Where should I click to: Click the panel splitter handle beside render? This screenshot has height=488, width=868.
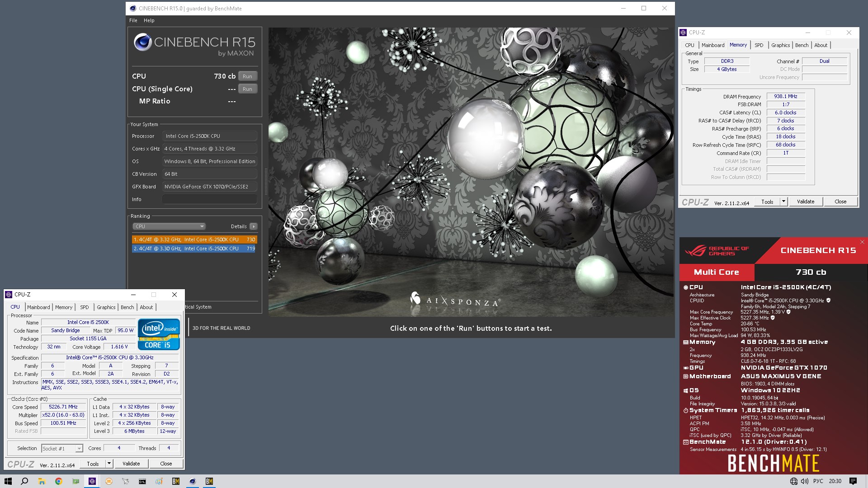click(266, 181)
